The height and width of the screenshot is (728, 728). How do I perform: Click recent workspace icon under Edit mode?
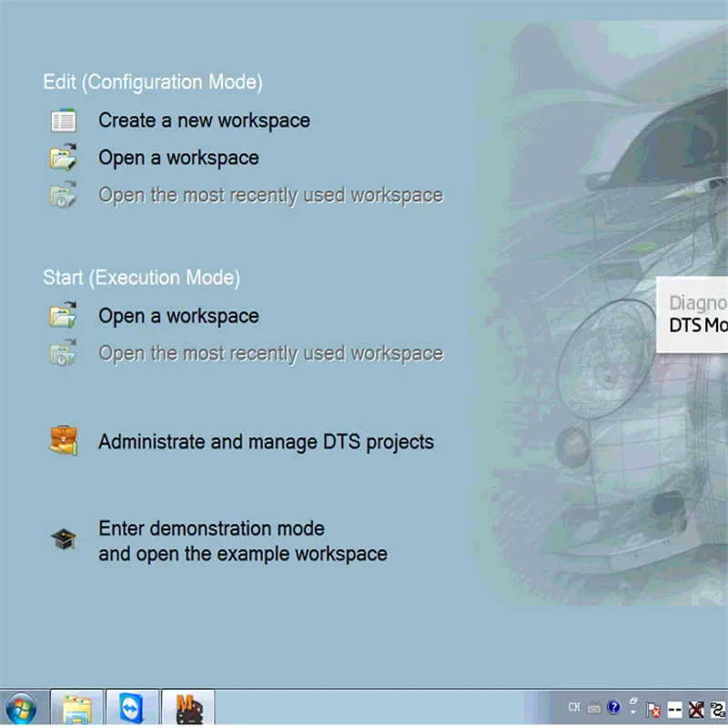63,194
